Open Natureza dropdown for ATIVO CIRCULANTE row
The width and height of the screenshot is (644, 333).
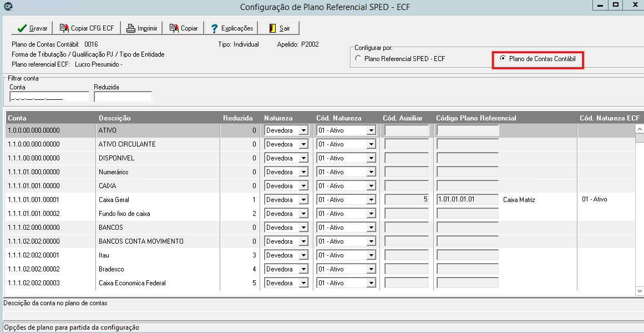303,144
